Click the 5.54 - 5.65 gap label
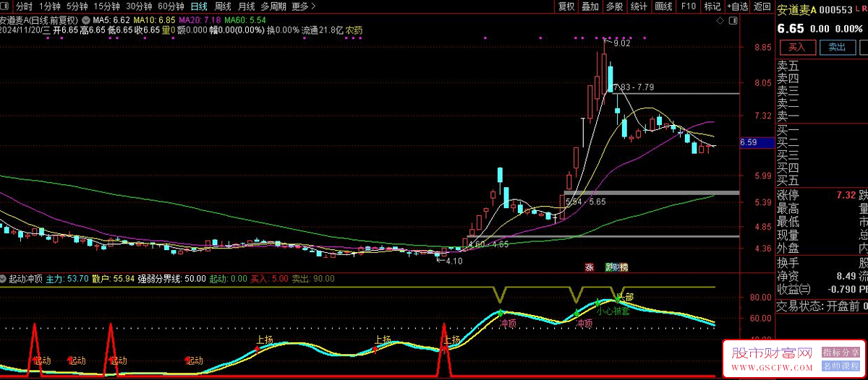This screenshot has width=868, height=380. (586, 201)
